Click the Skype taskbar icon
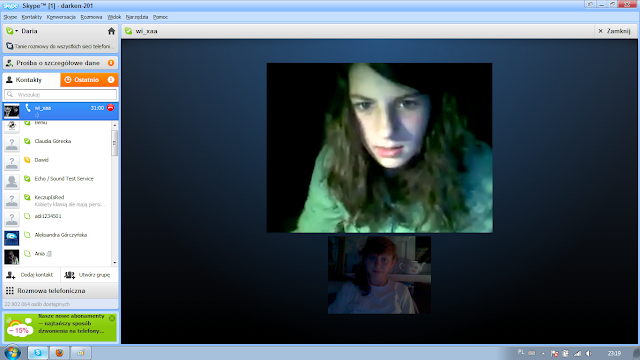 [38, 353]
